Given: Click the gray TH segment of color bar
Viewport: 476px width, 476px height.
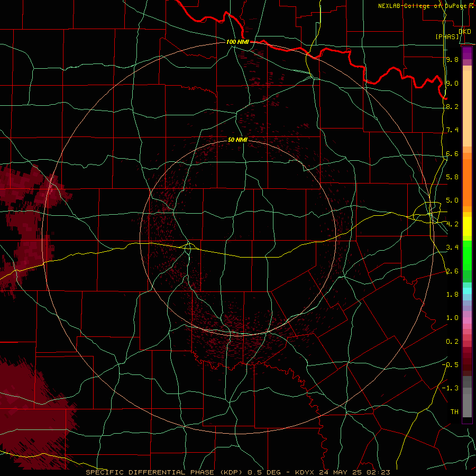Looking at the screenshot, I should click(x=467, y=406).
